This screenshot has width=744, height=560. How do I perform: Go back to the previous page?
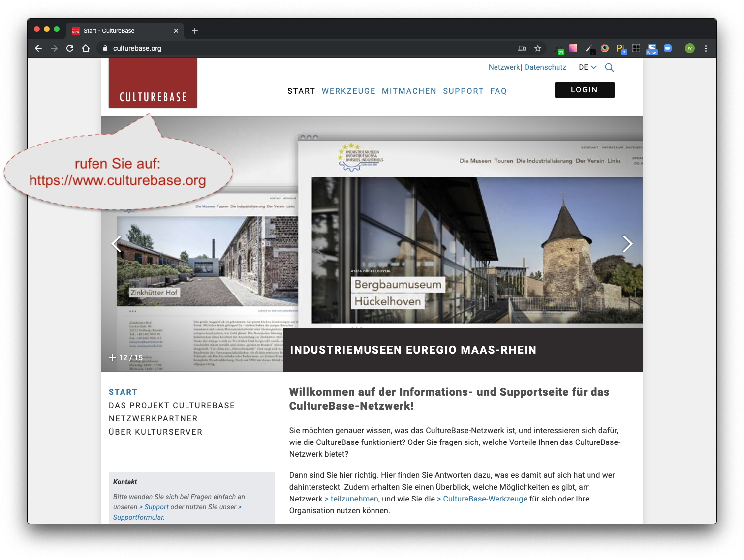38,48
